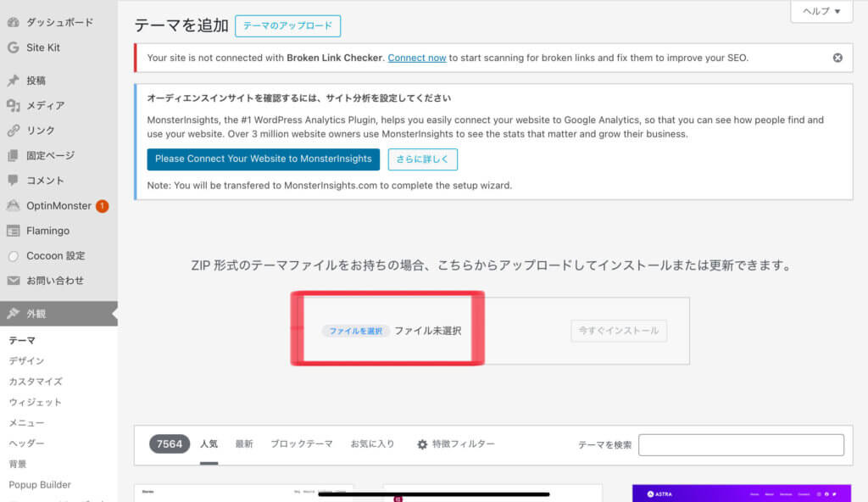Switch to the 人気 tab
This screenshot has height=502, width=868.
coord(209,444)
